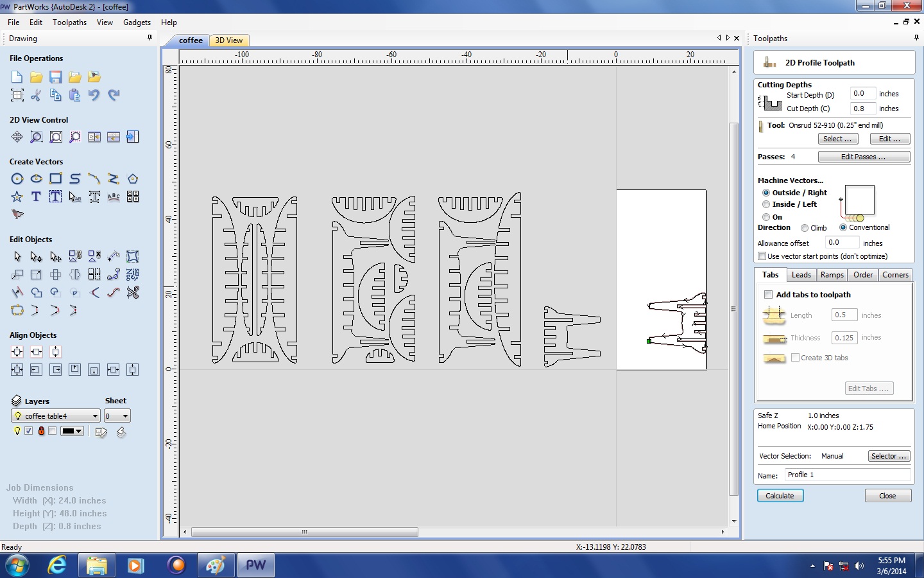Click the Windows Start button
Image resolution: width=924 pixels, height=578 pixels.
(x=17, y=565)
